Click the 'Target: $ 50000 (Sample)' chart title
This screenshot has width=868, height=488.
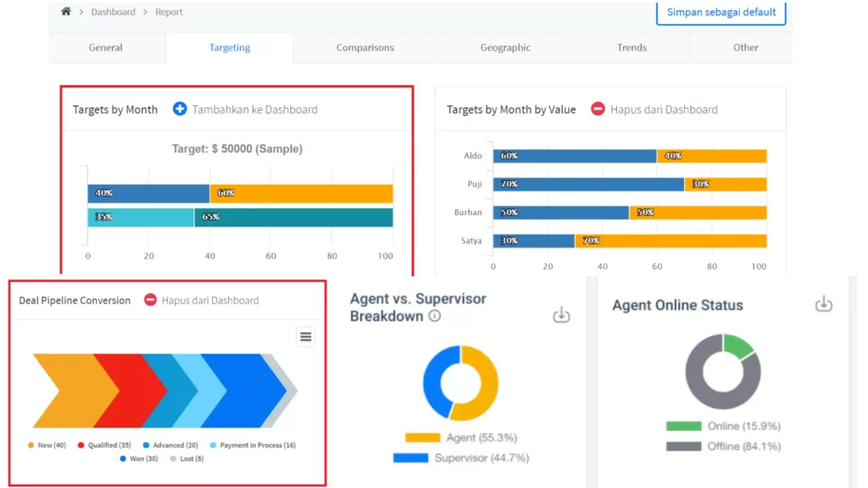click(x=237, y=149)
